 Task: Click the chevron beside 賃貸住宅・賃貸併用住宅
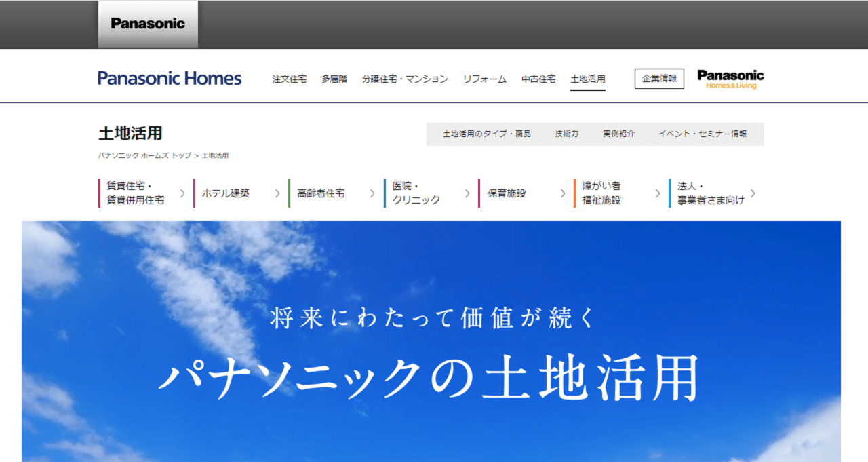[182, 193]
